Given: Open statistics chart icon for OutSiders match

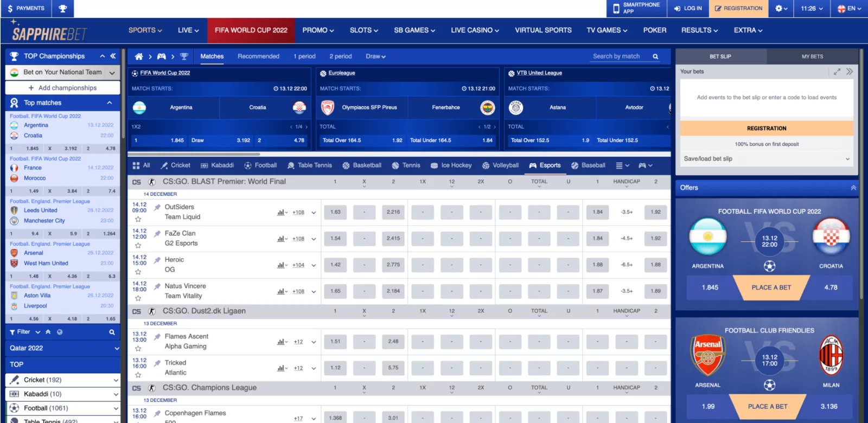Looking at the screenshot, I should tap(282, 213).
